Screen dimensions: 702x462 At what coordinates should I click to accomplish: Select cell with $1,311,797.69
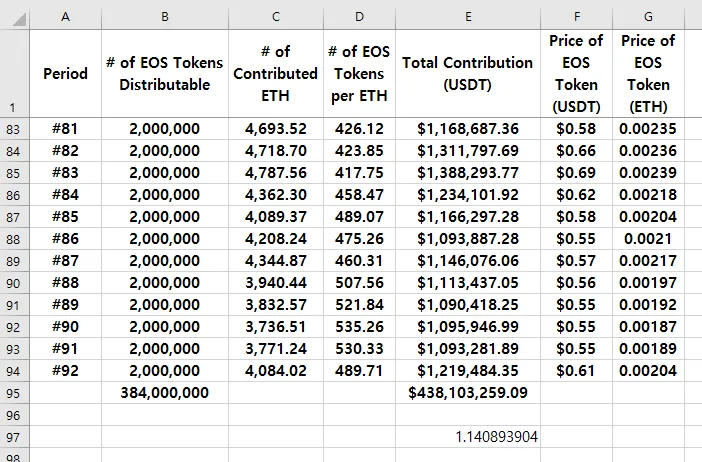click(x=468, y=151)
